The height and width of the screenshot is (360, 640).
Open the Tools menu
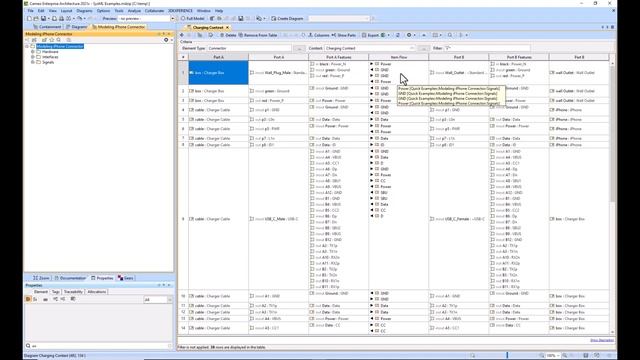pos(119,11)
